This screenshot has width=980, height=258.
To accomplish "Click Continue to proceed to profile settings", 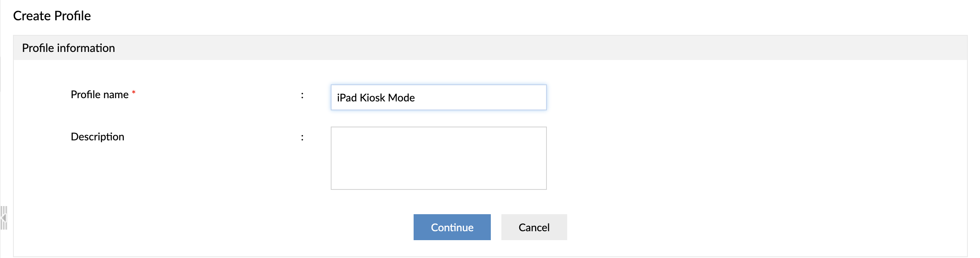I will click(452, 227).
